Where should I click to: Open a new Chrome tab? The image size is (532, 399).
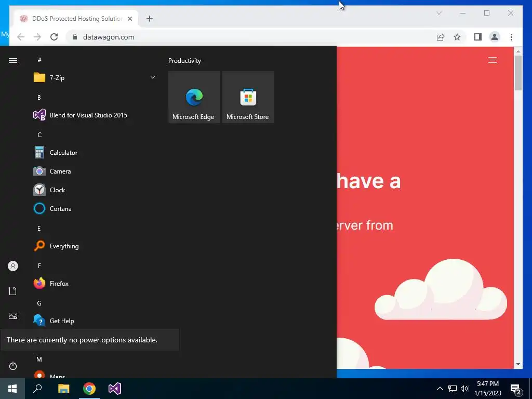click(x=150, y=19)
